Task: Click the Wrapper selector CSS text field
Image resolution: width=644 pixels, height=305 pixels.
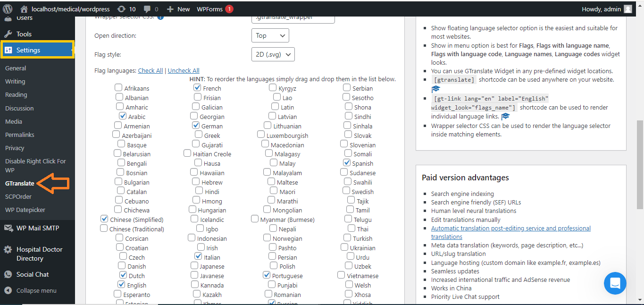Action: tap(293, 18)
